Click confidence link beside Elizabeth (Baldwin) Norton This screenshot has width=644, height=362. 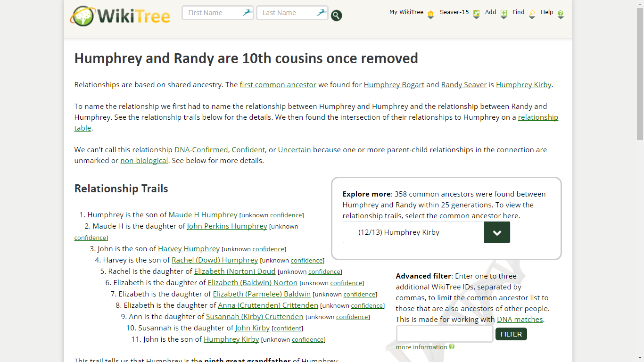346,283
